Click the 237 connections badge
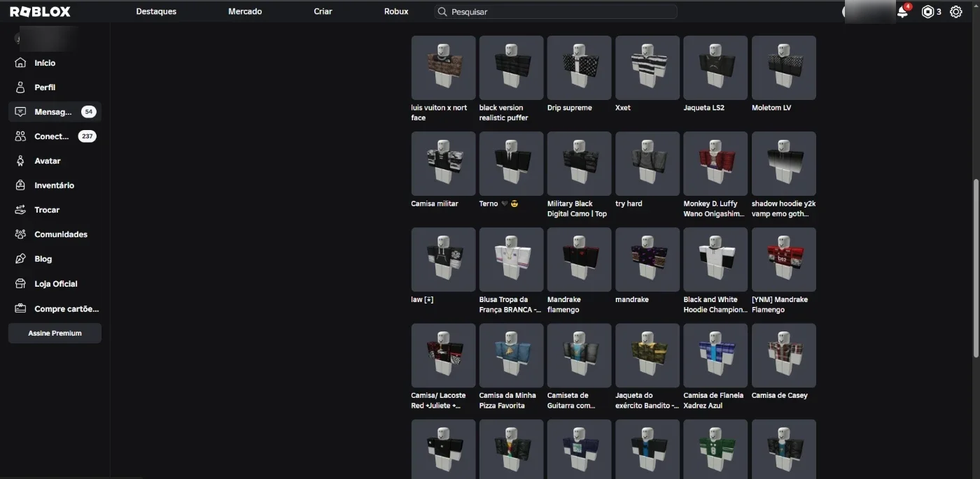Viewport: 980px width, 479px height. [x=87, y=136]
